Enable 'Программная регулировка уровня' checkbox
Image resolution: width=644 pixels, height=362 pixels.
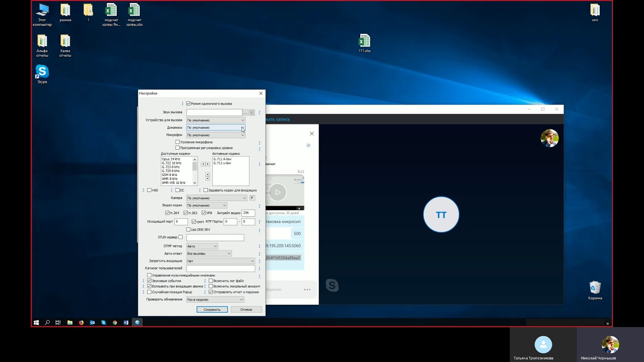pos(177,148)
